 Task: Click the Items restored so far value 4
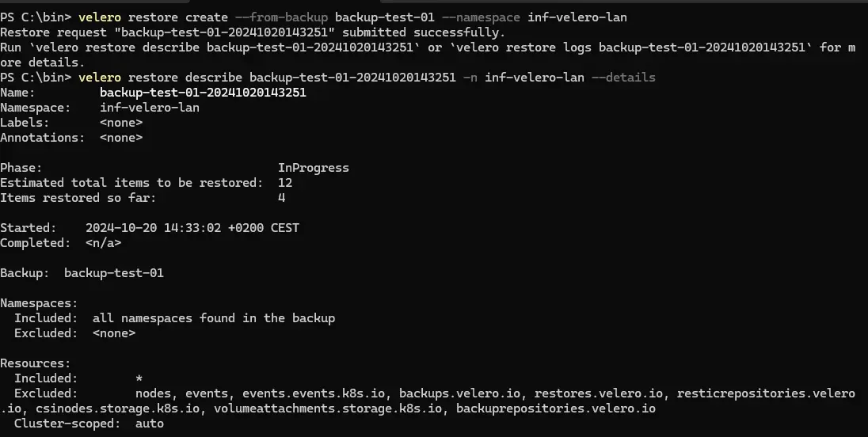pos(282,197)
